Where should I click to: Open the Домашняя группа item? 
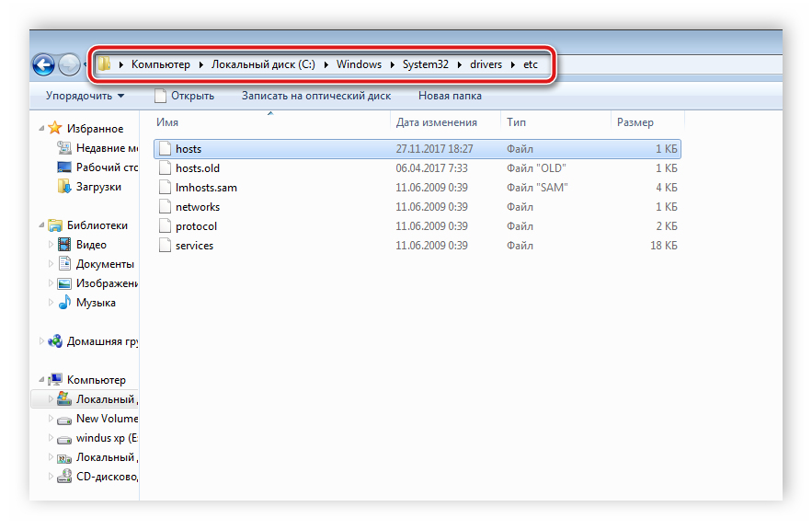pos(101,341)
